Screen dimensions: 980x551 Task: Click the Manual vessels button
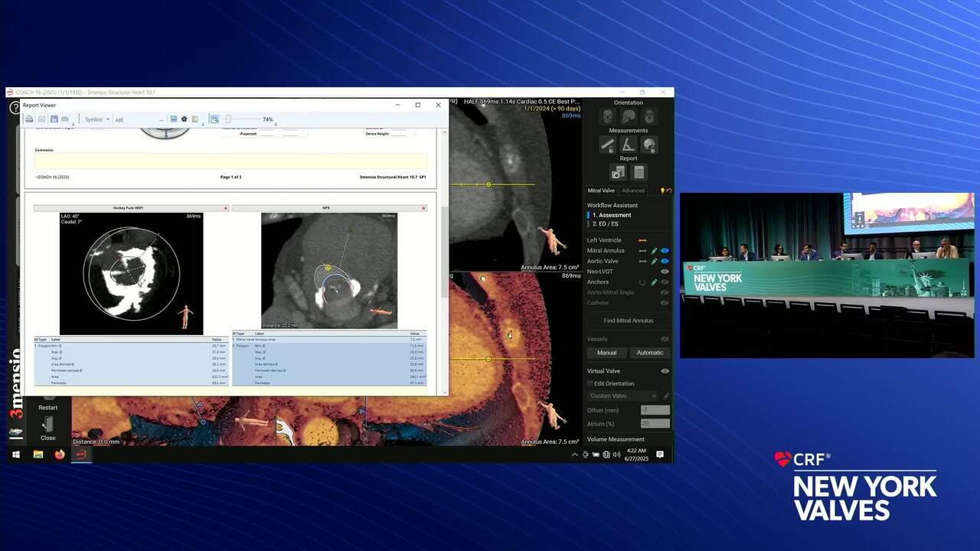coord(607,353)
